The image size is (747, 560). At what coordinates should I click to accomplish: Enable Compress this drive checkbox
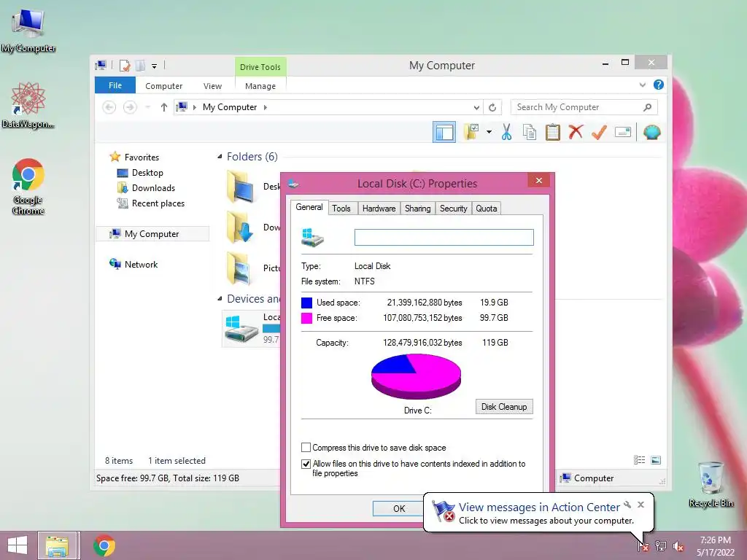coord(306,448)
